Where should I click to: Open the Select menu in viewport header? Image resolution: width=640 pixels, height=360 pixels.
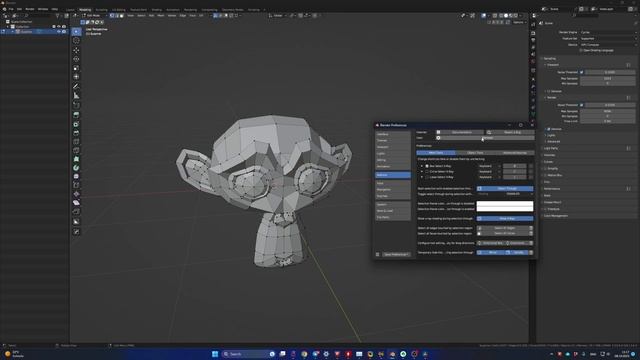click(x=141, y=16)
